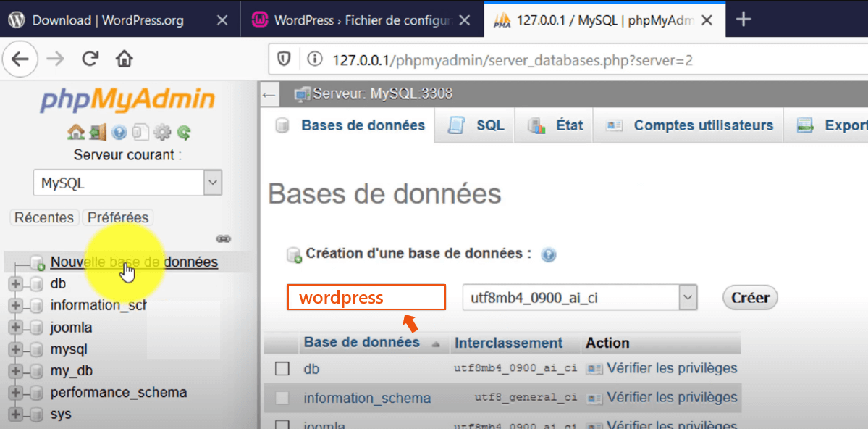Open the Exporter tab
Viewport: 868px width, 429px height.
[827, 125]
